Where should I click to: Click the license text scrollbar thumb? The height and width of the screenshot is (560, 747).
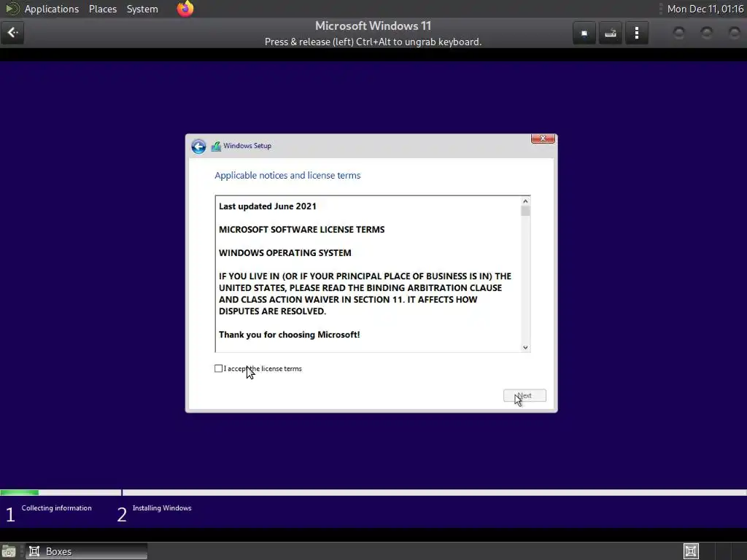(x=525, y=211)
